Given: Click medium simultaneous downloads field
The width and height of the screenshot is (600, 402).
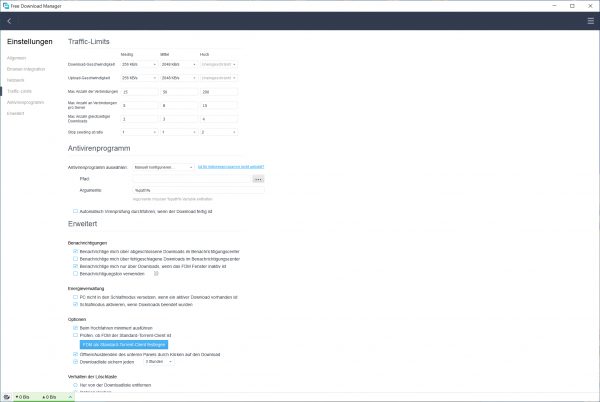Looking at the screenshot, I should [179, 119].
